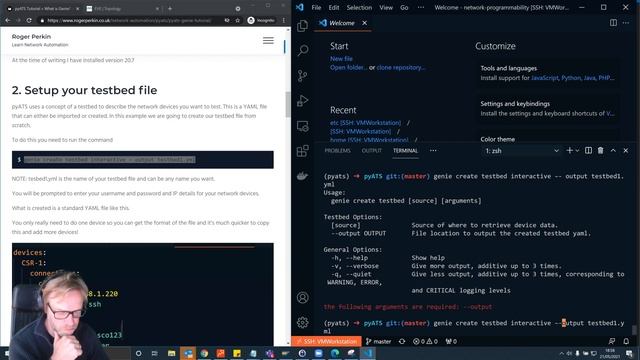Screen dimensions: 640x360
Task: Open Task View on the Windows taskbar
Action: 155,353
